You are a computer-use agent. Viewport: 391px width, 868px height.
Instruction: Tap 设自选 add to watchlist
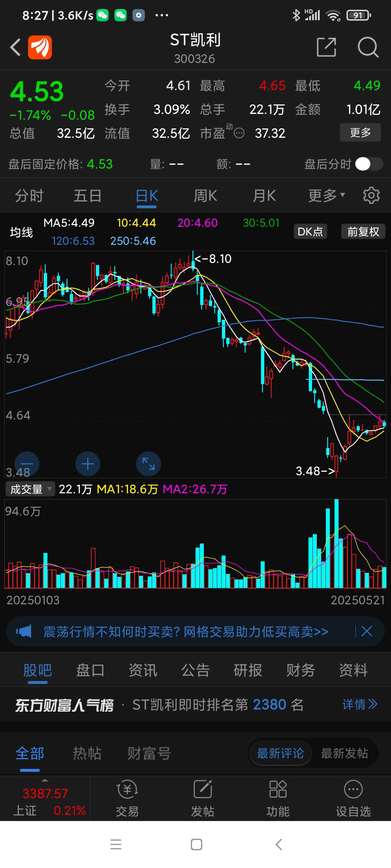tap(353, 799)
